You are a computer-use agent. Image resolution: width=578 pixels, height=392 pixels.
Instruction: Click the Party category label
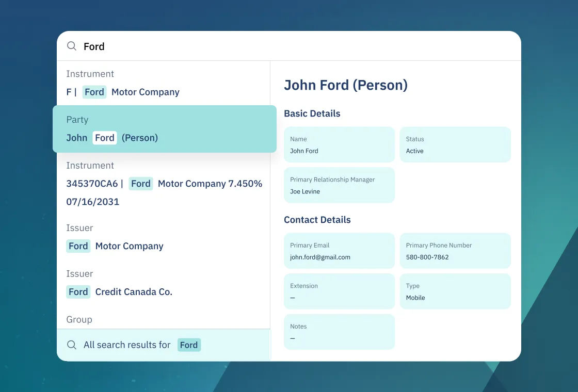[x=77, y=120]
